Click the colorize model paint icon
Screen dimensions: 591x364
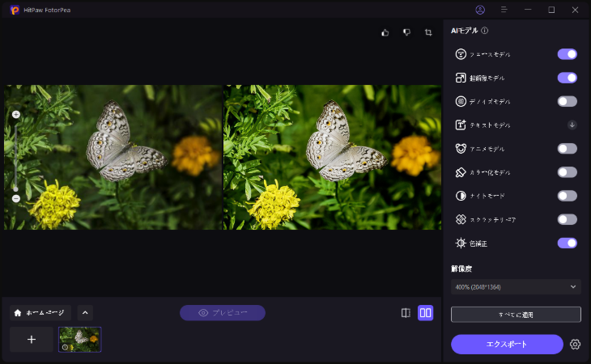[461, 172]
